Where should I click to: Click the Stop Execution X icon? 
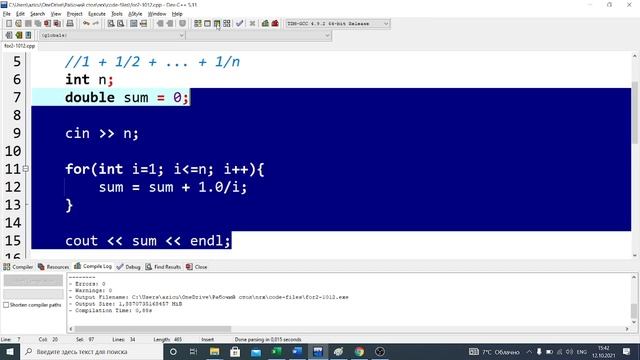[252, 24]
